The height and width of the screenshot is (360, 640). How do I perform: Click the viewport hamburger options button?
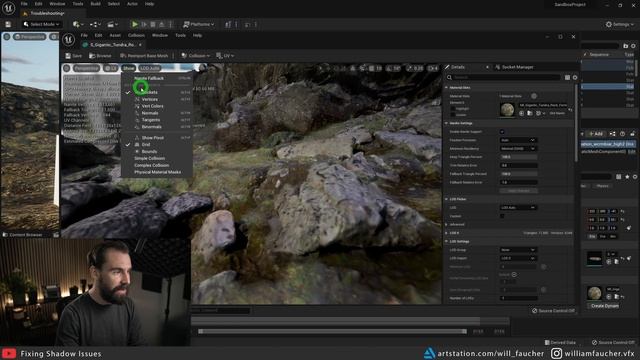click(x=67, y=68)
